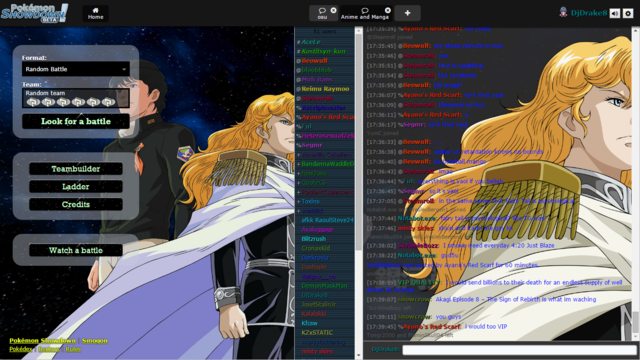This screenshot has height=360, width=640.
Task: Select user Reimu Raymoo in the user list
Action: (325, 89)
